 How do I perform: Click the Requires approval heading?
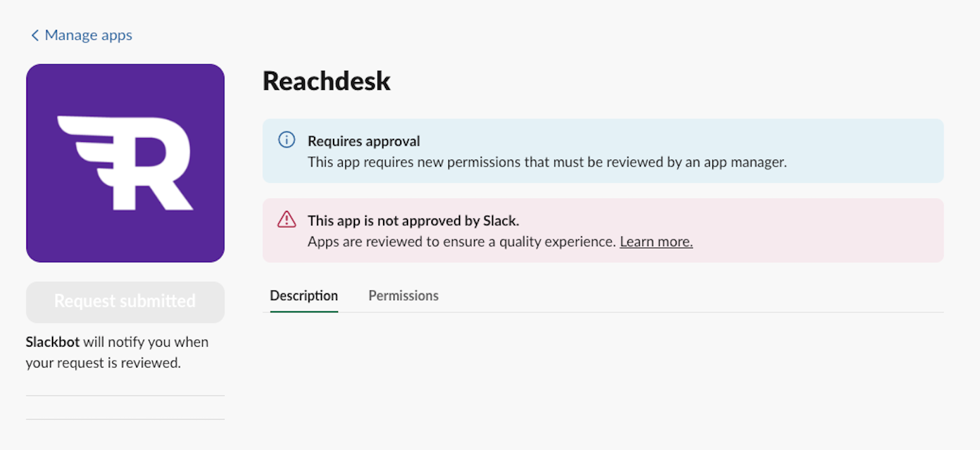click(364, 141)
